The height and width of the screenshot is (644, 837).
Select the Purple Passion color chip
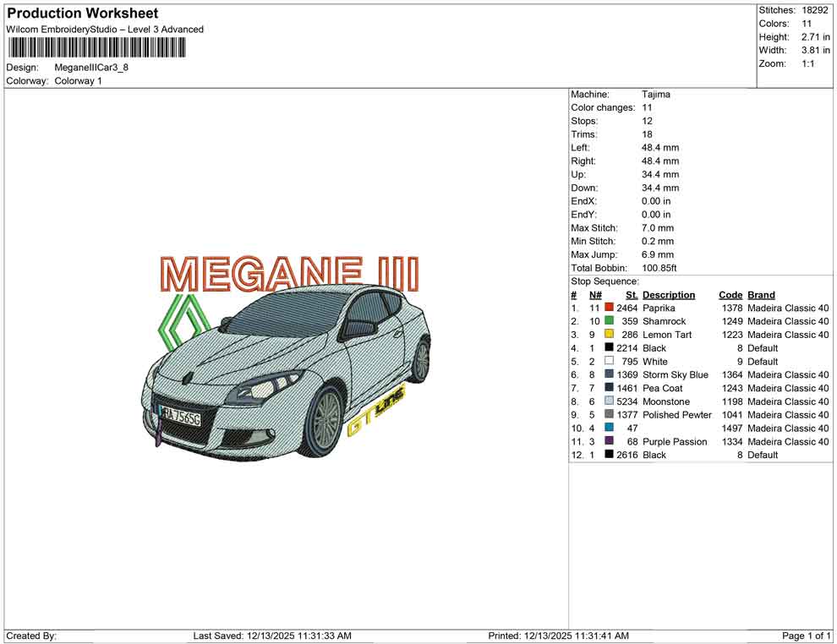[610, 441]
